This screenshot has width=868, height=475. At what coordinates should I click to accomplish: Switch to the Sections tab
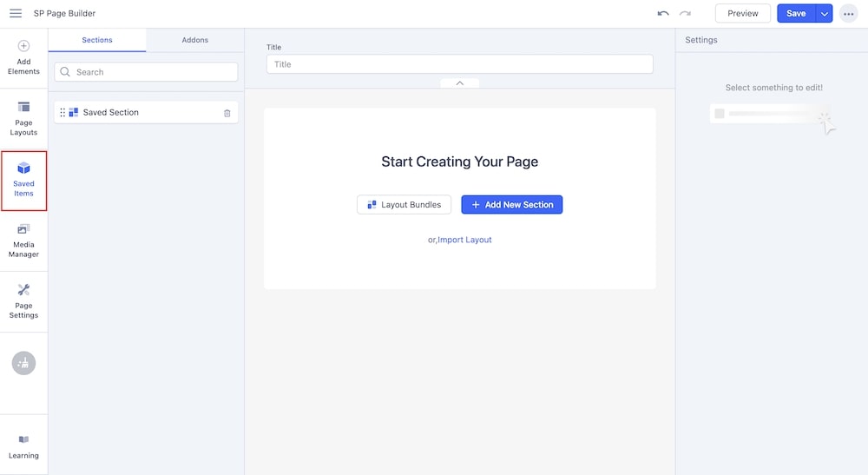97,40
